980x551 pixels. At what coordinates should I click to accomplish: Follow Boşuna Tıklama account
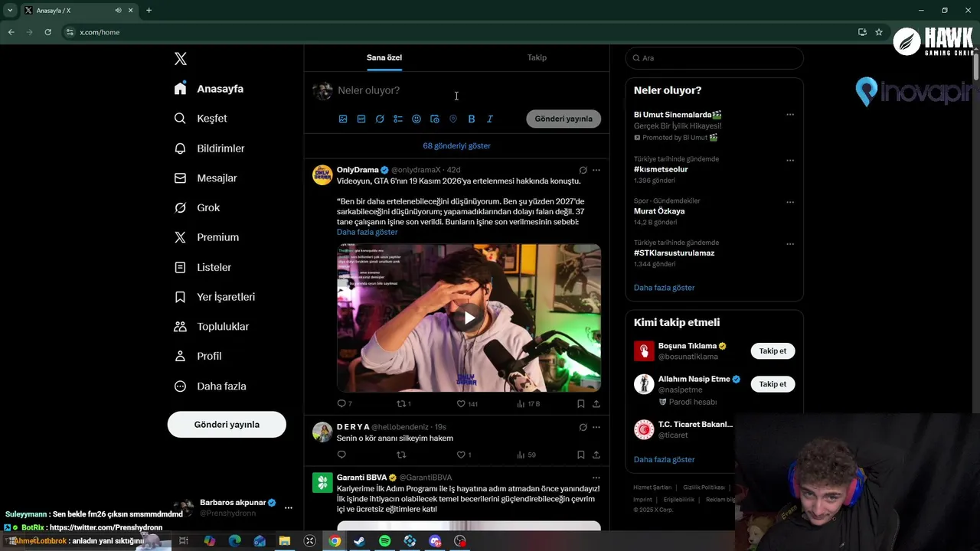tap(773, 351)
